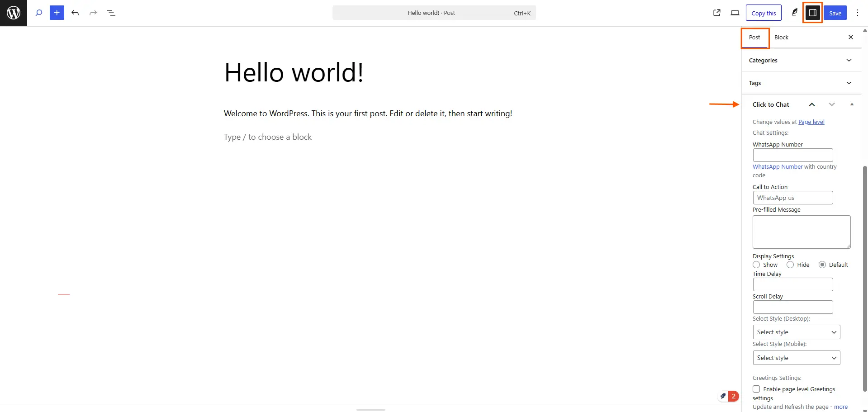Click the WordPress logo icon
This screenshot has height=412, width=868.
click(x=14, y=13)
